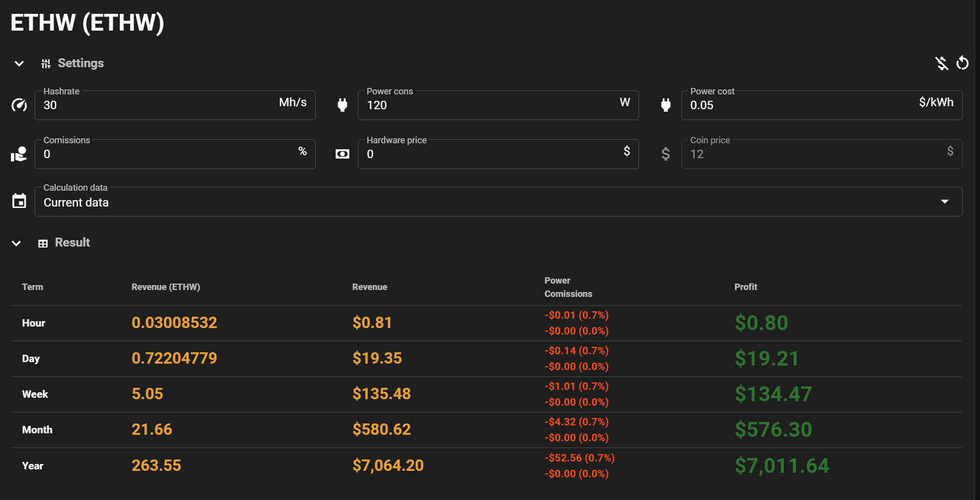
Task: Click the Settings heading label
Action: [81, 63]
